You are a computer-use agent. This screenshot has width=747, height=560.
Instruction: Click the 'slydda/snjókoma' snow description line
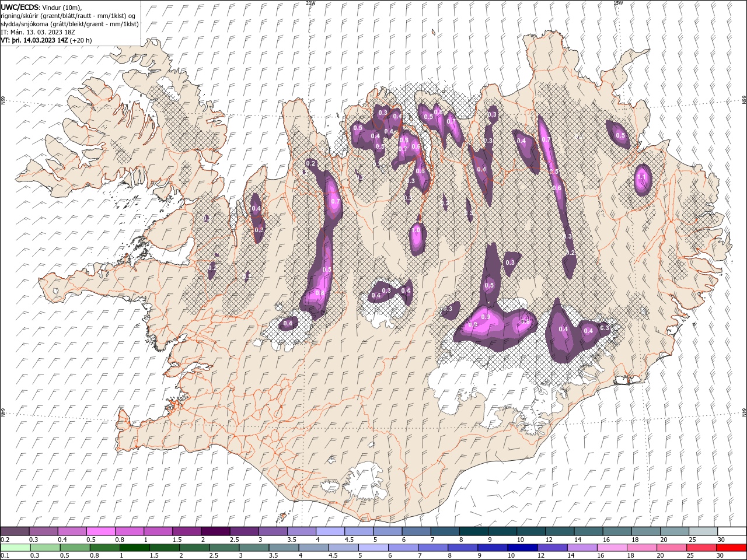(70, 24)
